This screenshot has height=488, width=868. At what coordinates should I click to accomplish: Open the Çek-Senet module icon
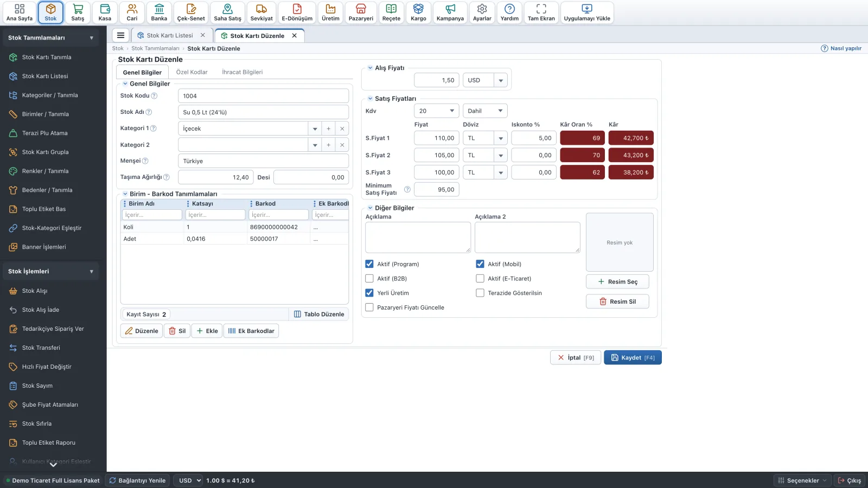pos(191,12)
